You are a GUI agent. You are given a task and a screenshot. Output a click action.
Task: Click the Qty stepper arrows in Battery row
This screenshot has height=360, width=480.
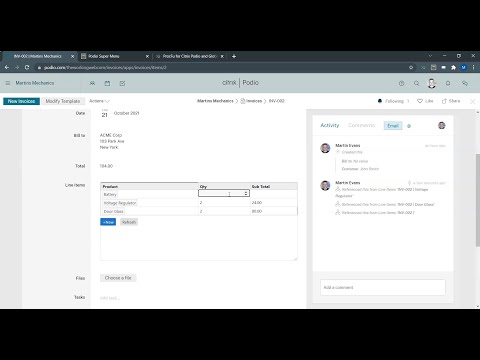click(x=246, y=193)
